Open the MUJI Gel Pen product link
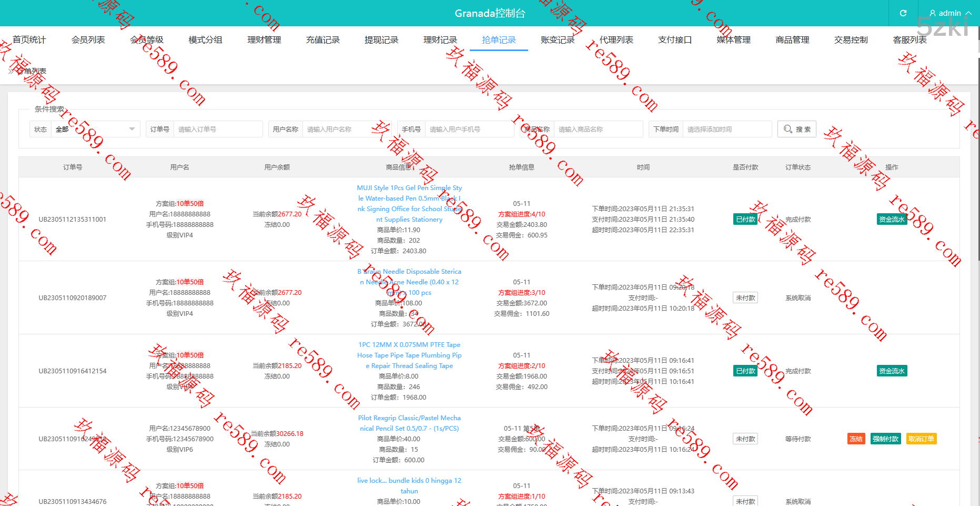The image size is (980, 506). (x=409, y=204)
